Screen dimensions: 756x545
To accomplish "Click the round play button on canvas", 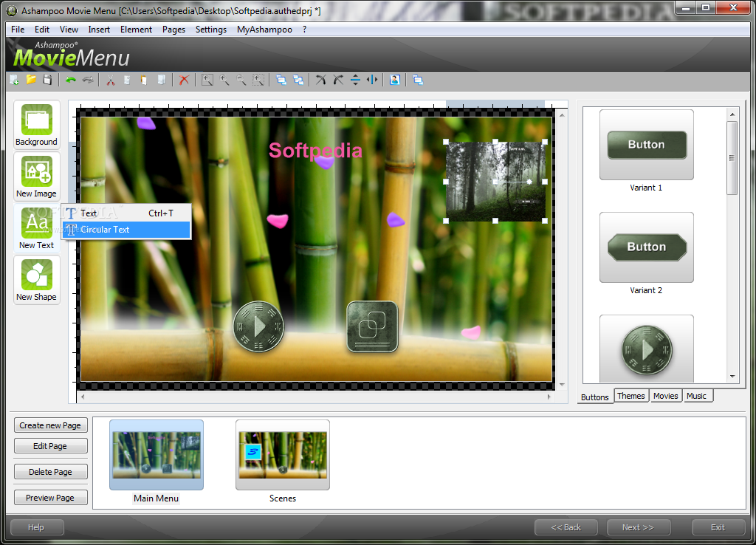I will pos(258,327).
